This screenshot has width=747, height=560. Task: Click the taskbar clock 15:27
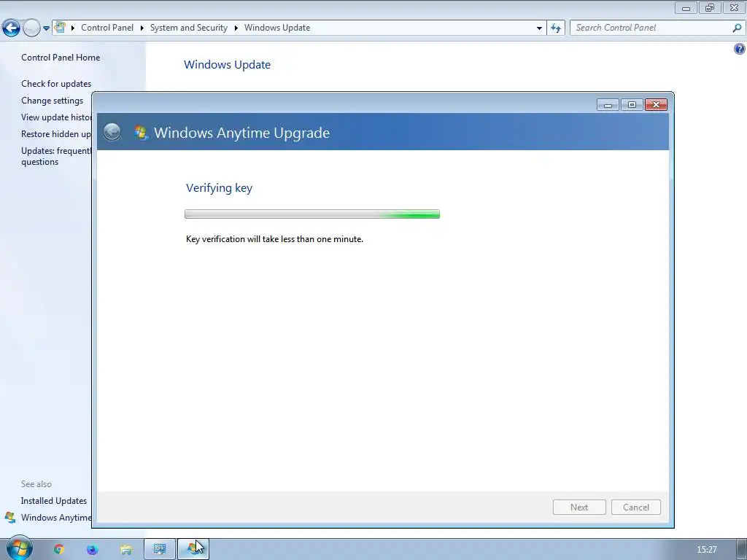click(x=706, y=550)
